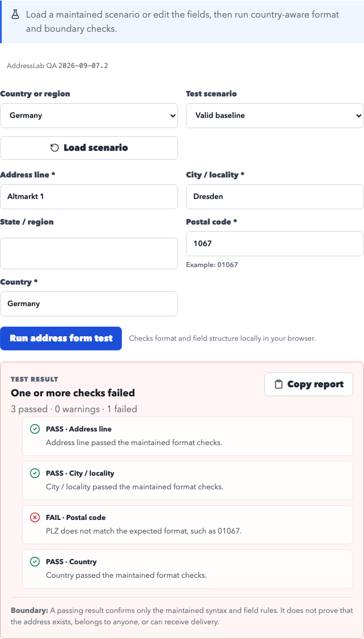Click the red X icon beside Postal code fail

35,518
